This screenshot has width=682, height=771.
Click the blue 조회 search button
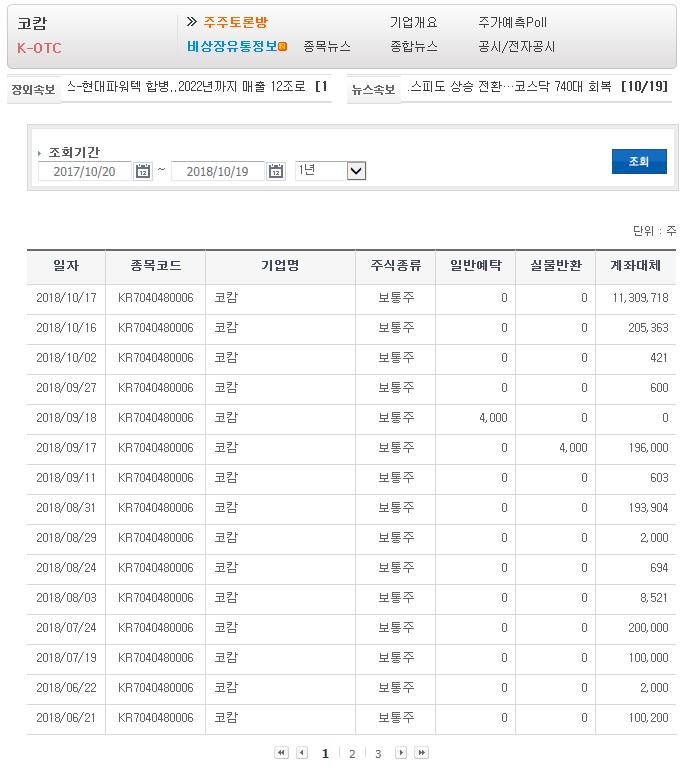pos(639,161)
